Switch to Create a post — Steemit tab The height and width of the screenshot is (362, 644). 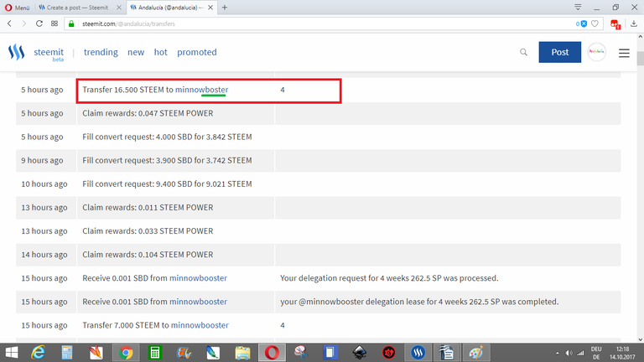pyautogui.click(x=77, y=8)
